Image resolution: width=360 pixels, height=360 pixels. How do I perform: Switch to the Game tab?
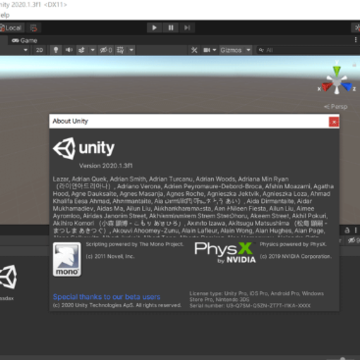(25, 40)
